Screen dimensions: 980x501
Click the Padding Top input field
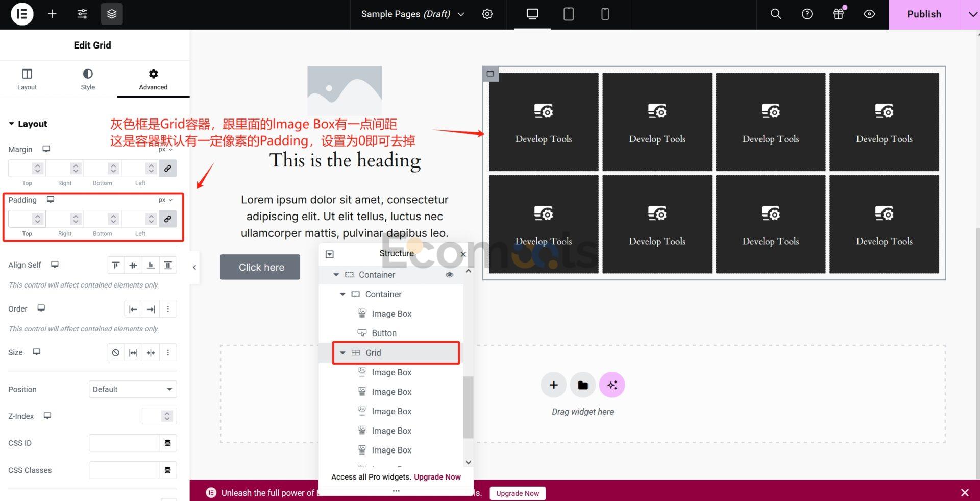click(27, 219)
